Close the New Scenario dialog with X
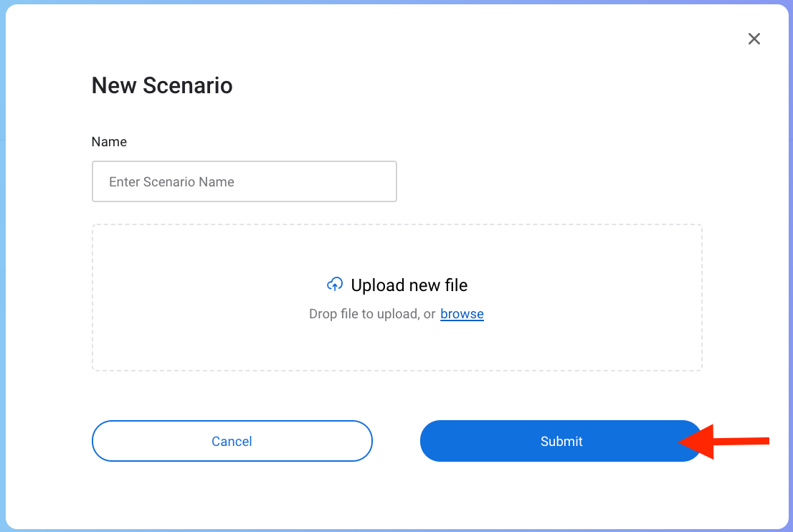This screenshot has width=793, height=532. point(754,39)
